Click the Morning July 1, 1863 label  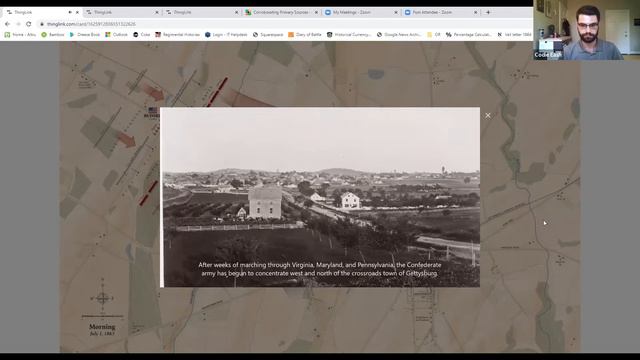tap(102, 330)
